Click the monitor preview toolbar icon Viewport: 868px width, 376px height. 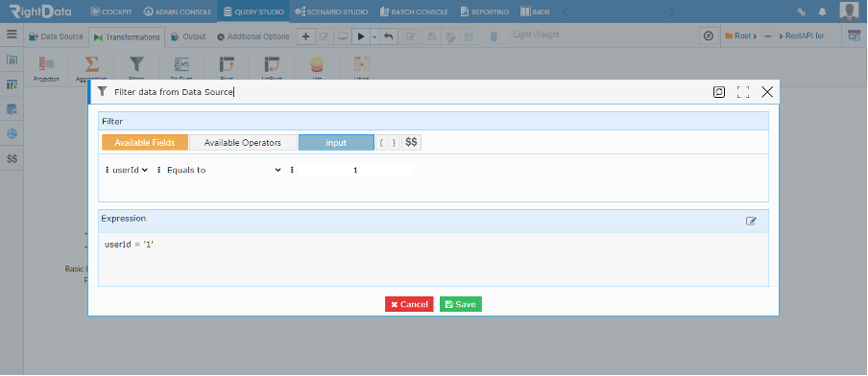coord(343,36)
